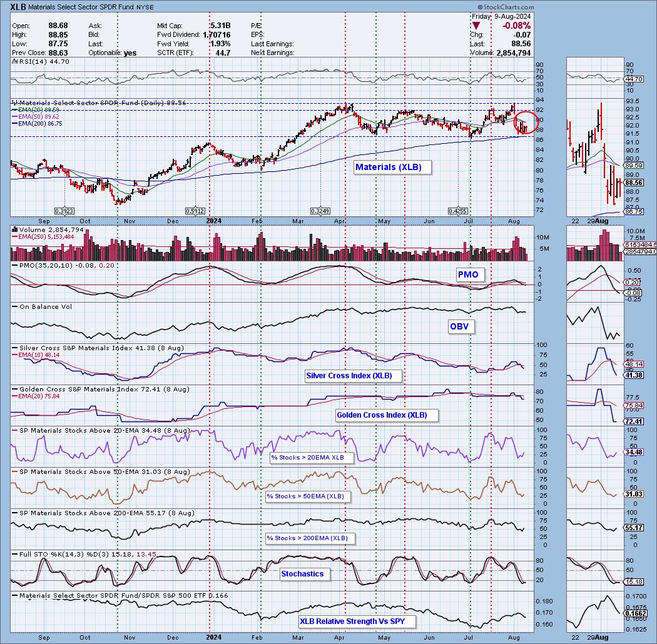Click the High value 88.85
Viewport: 657px width, 644px height.
58,35
